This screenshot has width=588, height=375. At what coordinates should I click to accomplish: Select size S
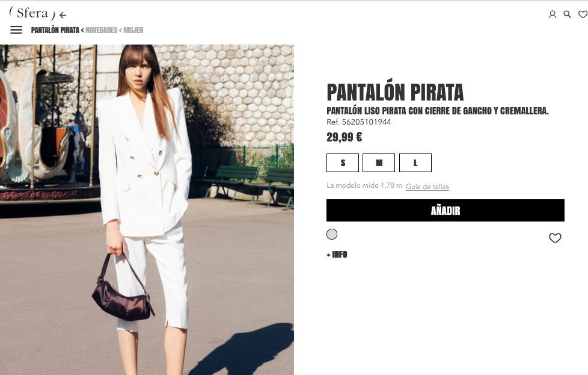click(x=342, y=163)
